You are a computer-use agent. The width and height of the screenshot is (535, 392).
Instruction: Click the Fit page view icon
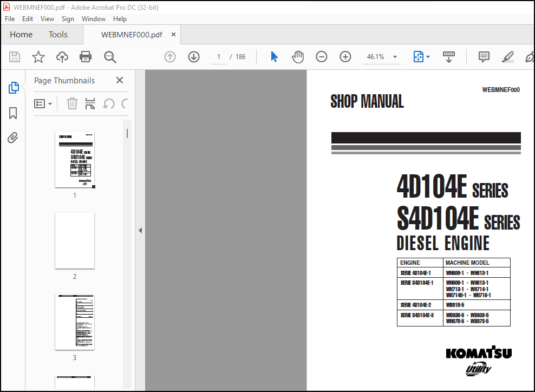[x=419, y=57]
